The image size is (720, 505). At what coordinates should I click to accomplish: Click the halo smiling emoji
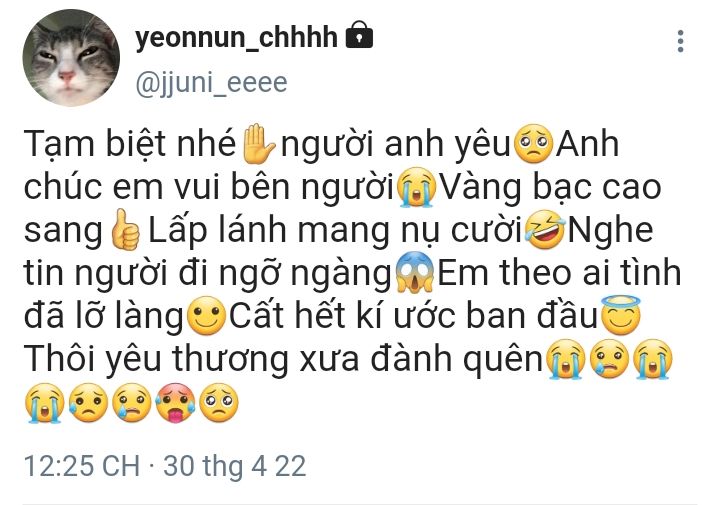coord(620,315)
